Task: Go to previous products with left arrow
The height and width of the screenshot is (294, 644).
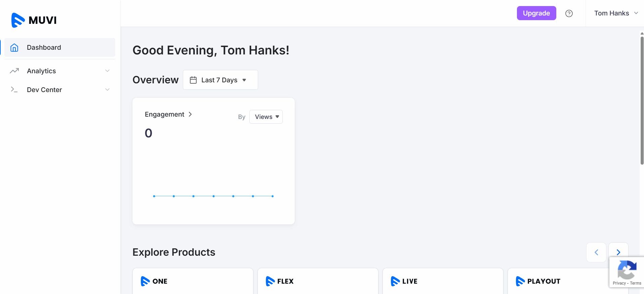Action: click(x=596, y=252)
